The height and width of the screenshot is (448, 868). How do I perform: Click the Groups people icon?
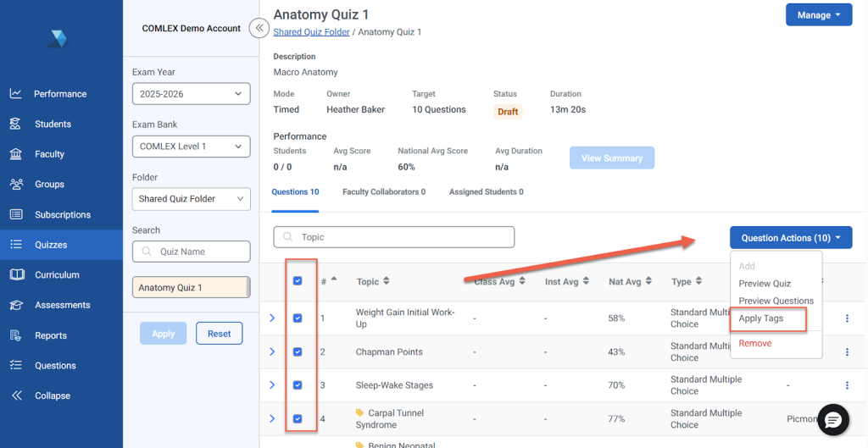point(16,185)
